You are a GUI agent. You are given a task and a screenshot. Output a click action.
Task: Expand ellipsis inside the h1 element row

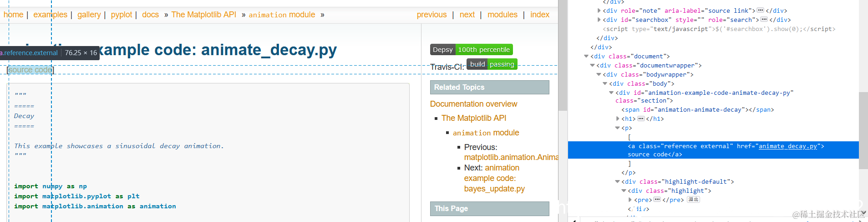641,119
